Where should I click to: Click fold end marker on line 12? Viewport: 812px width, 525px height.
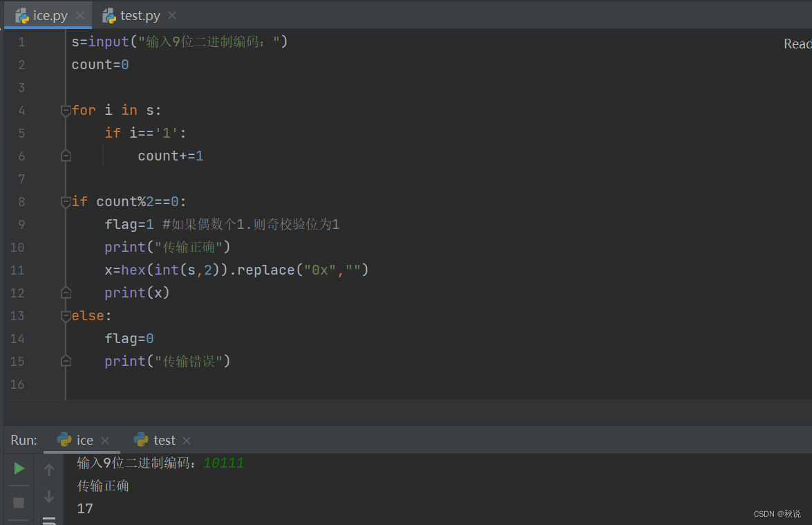coord(66,293)
